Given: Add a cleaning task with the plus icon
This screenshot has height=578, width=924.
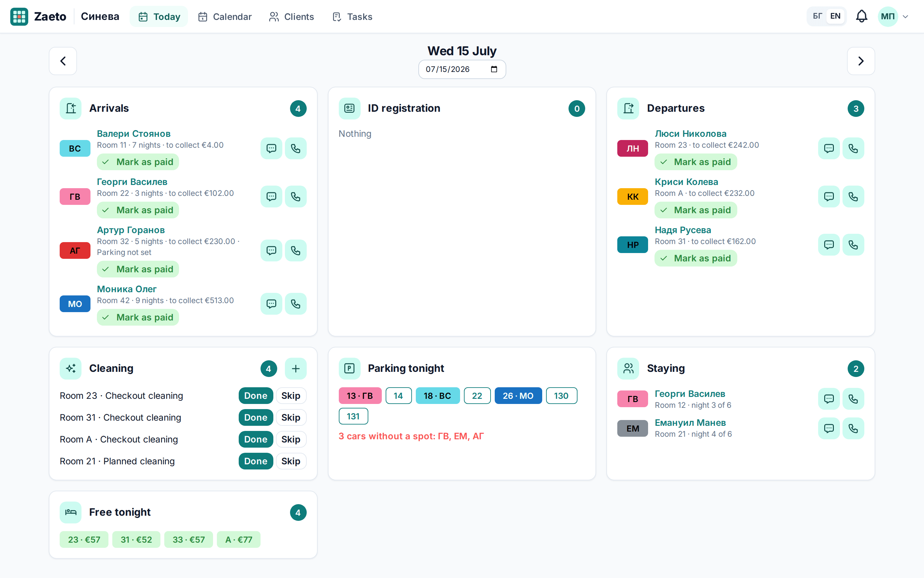Looking at the screenshot, I should (x=295, y=369).
